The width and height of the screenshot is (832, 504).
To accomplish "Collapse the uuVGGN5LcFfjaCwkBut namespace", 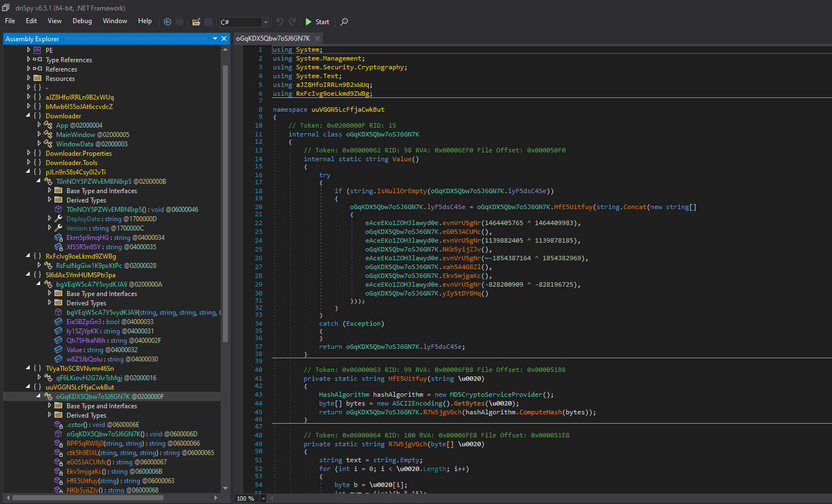I will pos(29,387).
